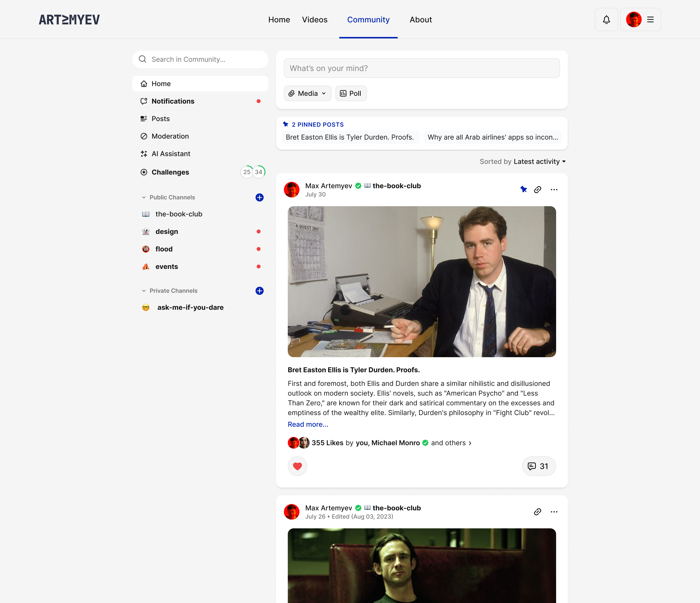Click the notification bell icon

(606, 20)
